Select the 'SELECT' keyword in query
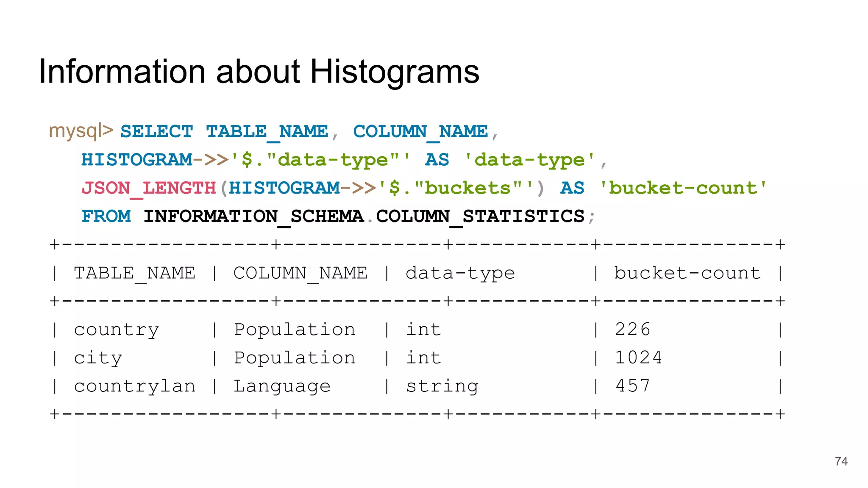This screenshot has width=868, height=488. [x=157, y=131]
